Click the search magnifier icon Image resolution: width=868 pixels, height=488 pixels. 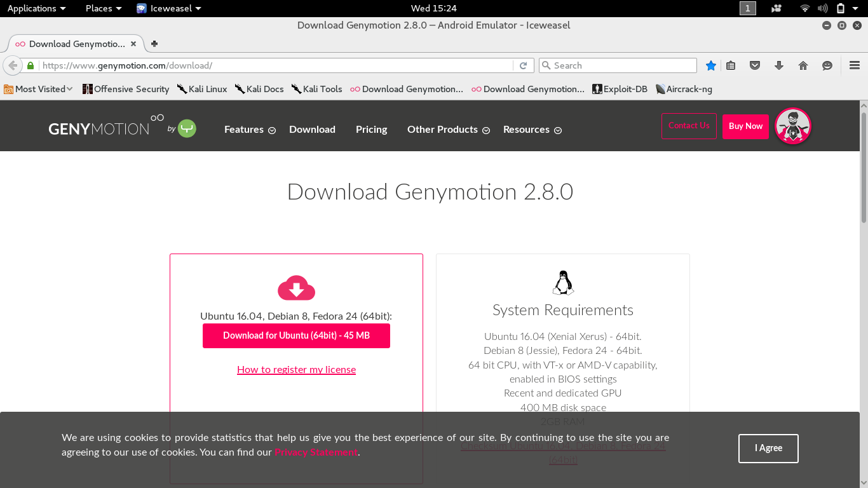point(546,65)
